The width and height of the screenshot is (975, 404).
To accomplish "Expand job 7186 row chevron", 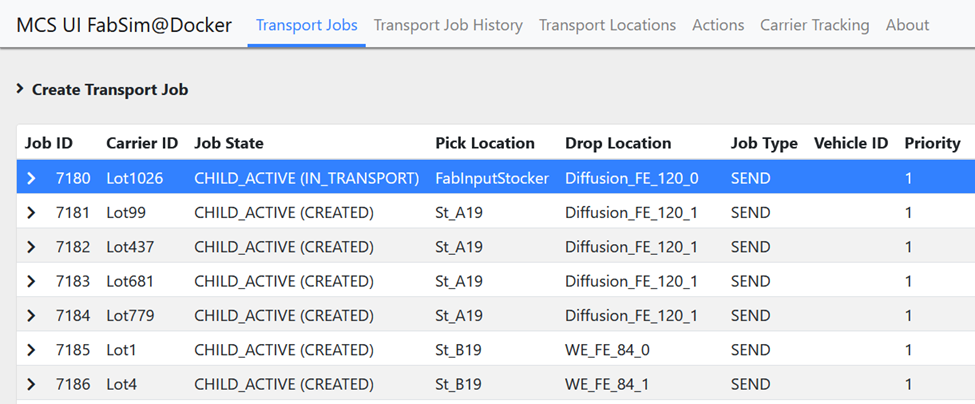I will coord(31,384).
